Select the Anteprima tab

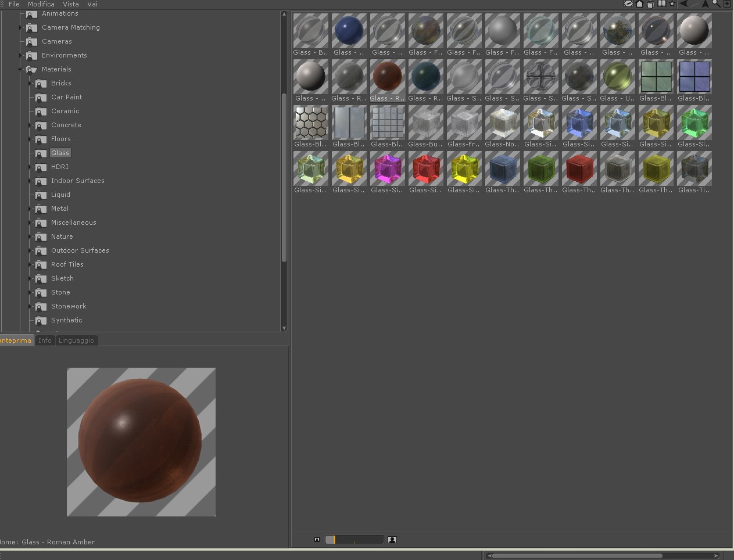pos(16,340)
